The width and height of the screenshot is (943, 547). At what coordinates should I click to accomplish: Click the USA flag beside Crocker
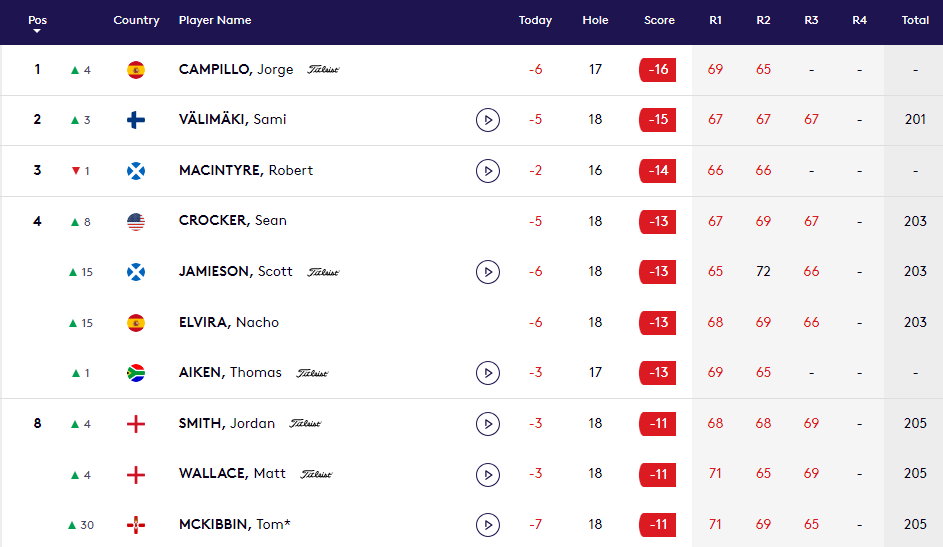(x=136, y=221)
